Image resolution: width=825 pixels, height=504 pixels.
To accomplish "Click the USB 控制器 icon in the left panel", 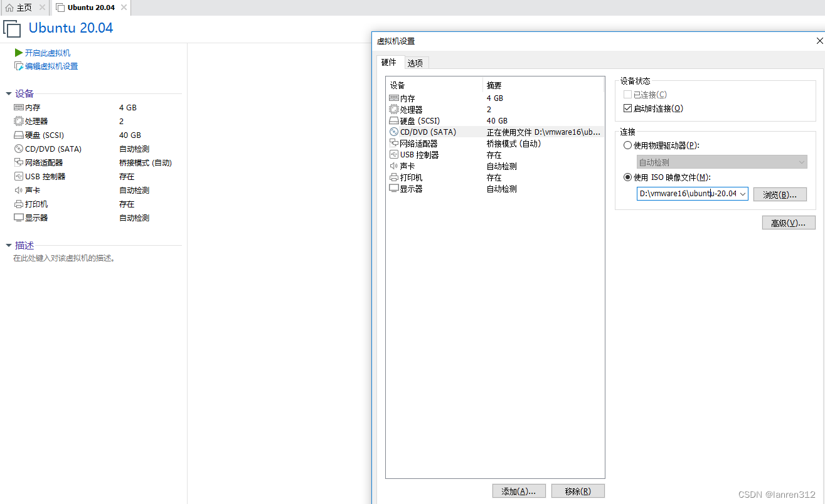I will [x=19, y=177].
